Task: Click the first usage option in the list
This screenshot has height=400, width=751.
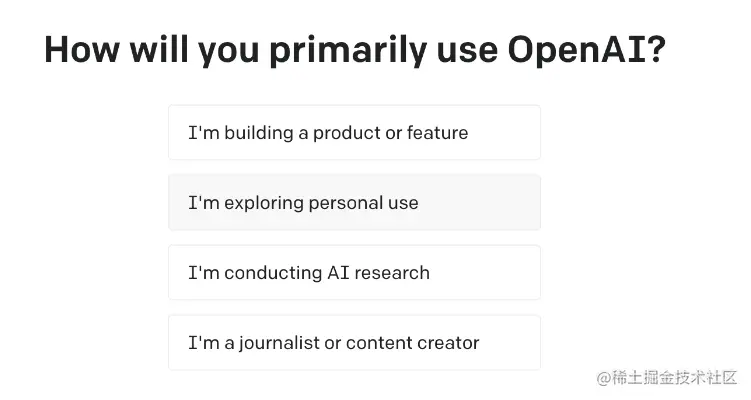Action: [x=354, y=132]
